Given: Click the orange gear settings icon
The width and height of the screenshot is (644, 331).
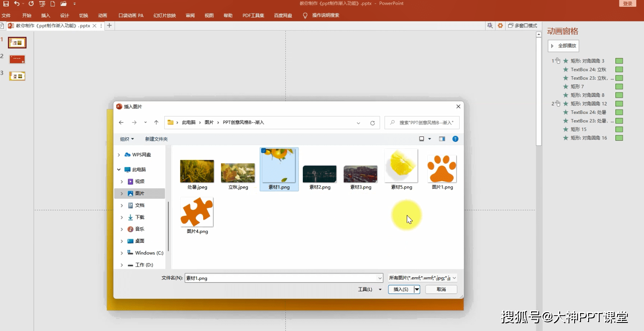Looking at the screenshot, I should pos(500,26).
